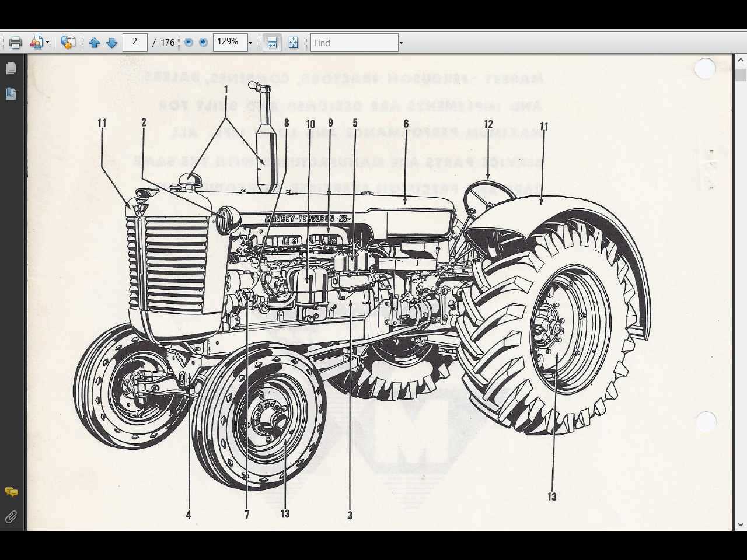This screenshot has width=747, height=560.
Task: Expand the collaborate icon's dropdown arrow
Action: click(47, 43)
